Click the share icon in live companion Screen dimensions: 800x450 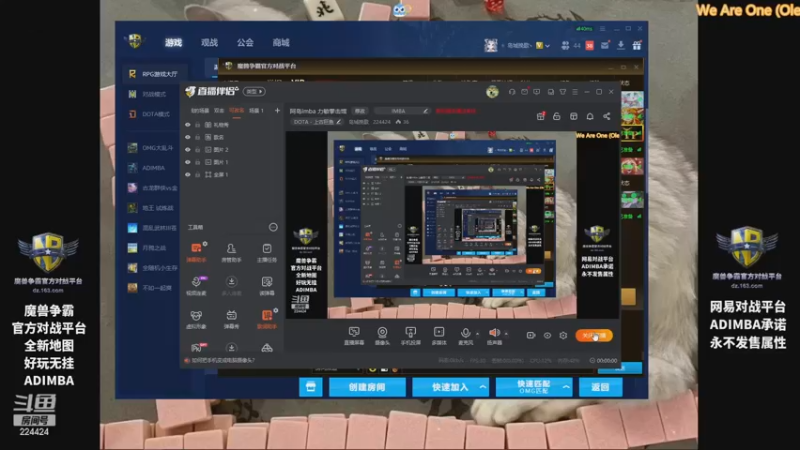pyautogui.click(x=607, y=116)
